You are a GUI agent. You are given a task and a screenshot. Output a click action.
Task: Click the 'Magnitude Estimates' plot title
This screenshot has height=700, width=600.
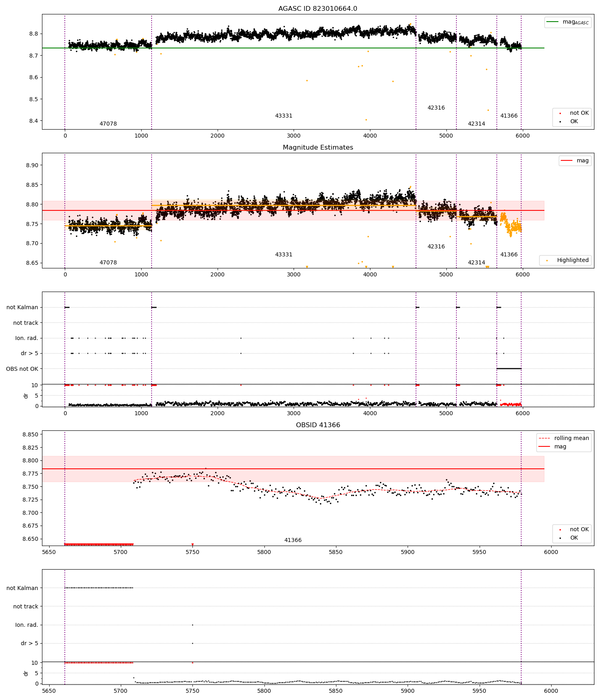pyautogui.click(x=318, y=147)
